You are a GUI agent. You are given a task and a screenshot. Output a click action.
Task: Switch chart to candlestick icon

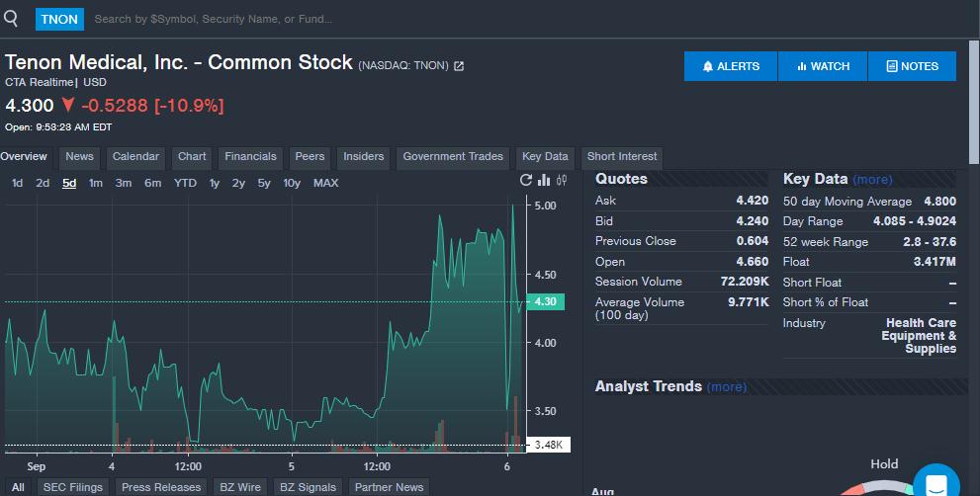click(562, 181)
